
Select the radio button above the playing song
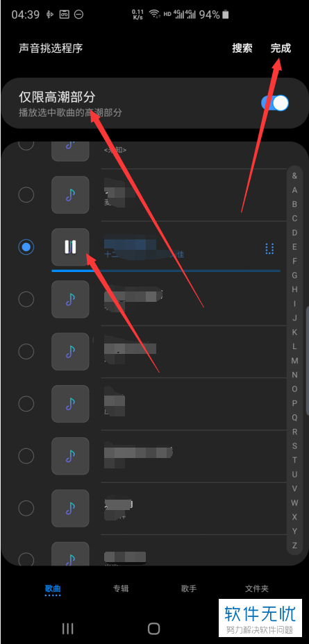pyautogui.click(x=26, y=195)
